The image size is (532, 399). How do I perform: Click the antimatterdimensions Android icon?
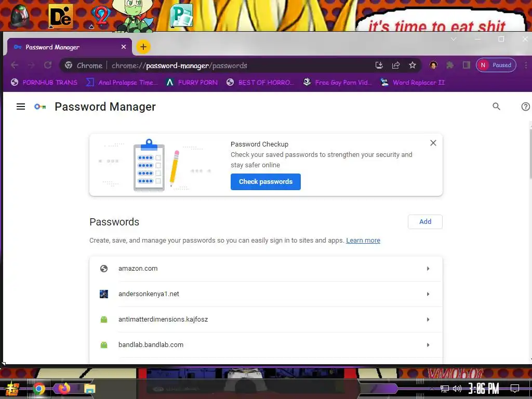click(x=104, y=320)
